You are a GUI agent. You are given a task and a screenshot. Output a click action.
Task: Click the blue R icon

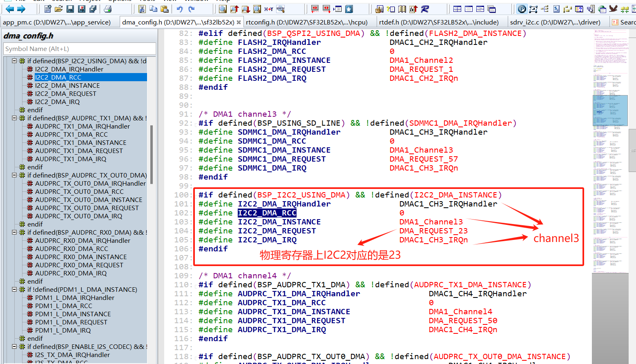(x=425, y=9)
